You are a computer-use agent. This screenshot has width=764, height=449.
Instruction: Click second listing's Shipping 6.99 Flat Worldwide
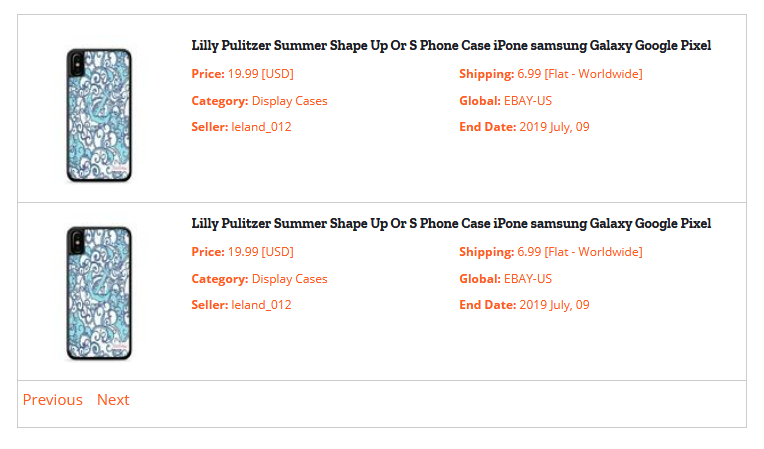pos(551,252)
